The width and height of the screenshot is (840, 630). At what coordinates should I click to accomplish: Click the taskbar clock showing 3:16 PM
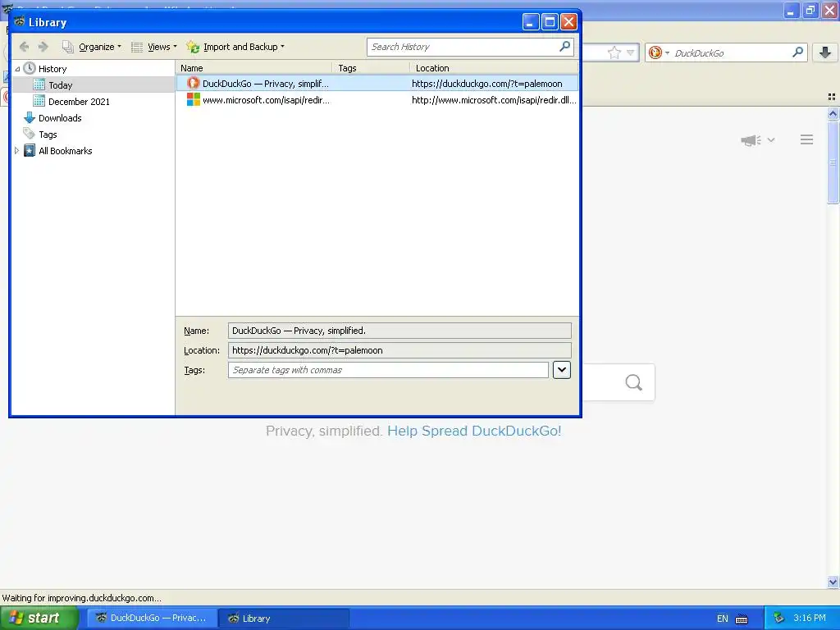pos(810,618)
